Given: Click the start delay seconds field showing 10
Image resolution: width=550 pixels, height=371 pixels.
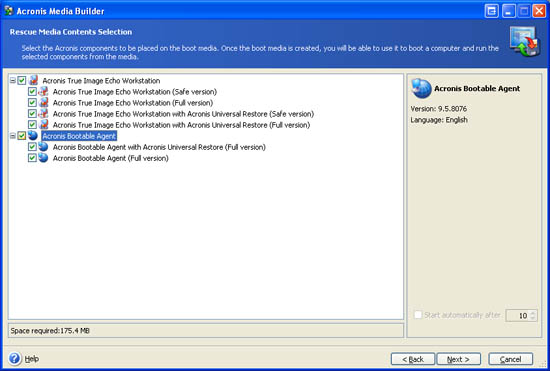Looking at the screenshot, I should 517,316.
